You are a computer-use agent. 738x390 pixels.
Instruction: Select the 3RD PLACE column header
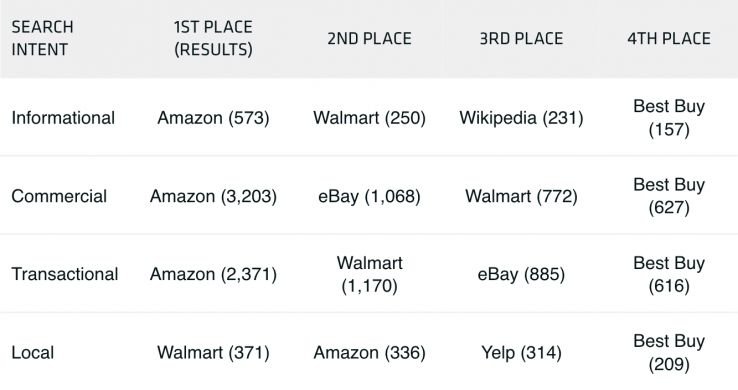[x=521, y=39]
